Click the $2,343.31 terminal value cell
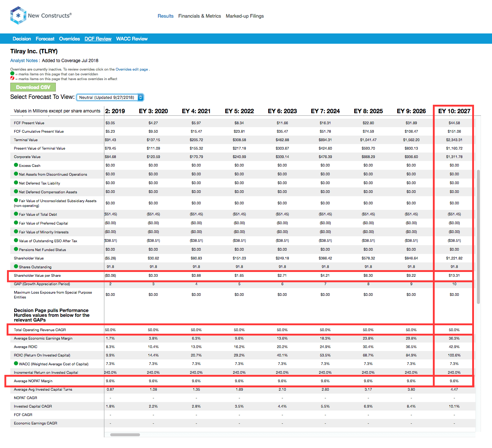The image size is (492, 448). pos(454,140)
